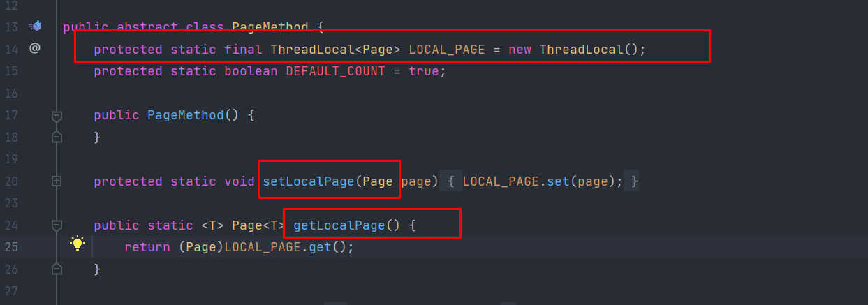
Task: Click LOCAL_PAGE.set(page); in the folded body
Action: click(x=543, y=181)
